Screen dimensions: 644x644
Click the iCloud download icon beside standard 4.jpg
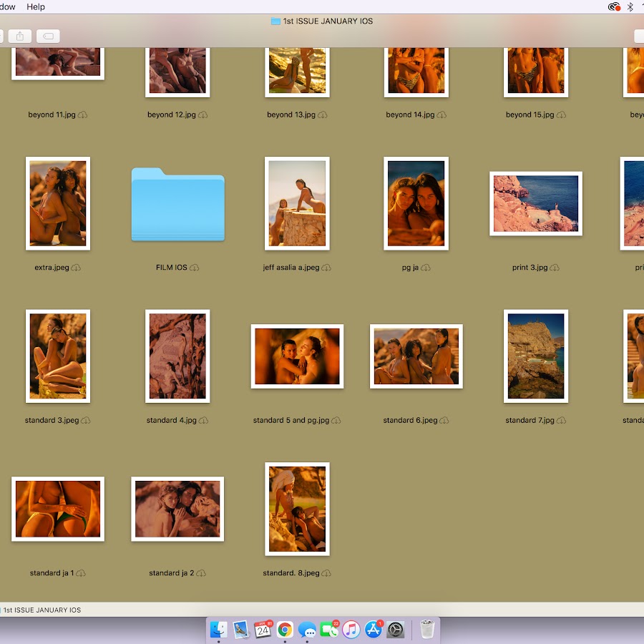tap(203, 421)
